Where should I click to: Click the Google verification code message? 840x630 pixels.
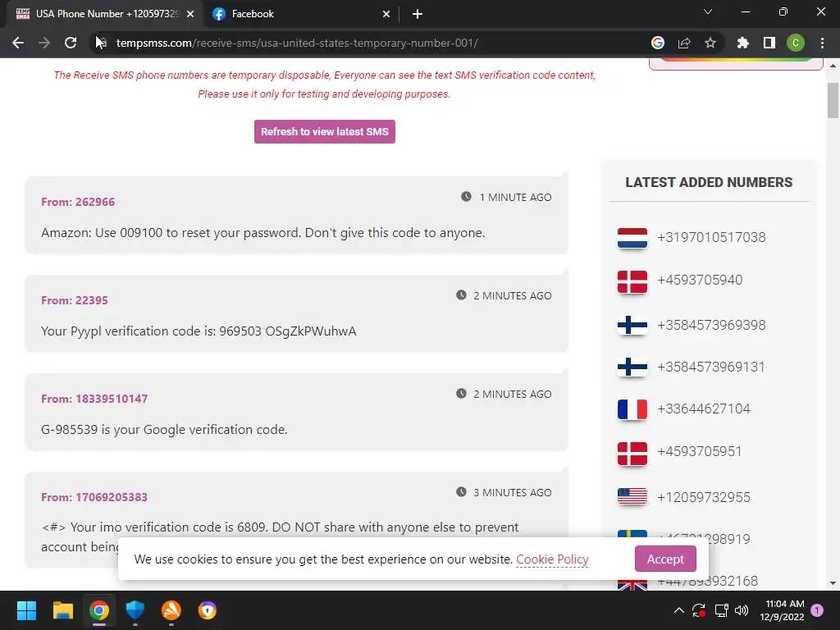164,430
